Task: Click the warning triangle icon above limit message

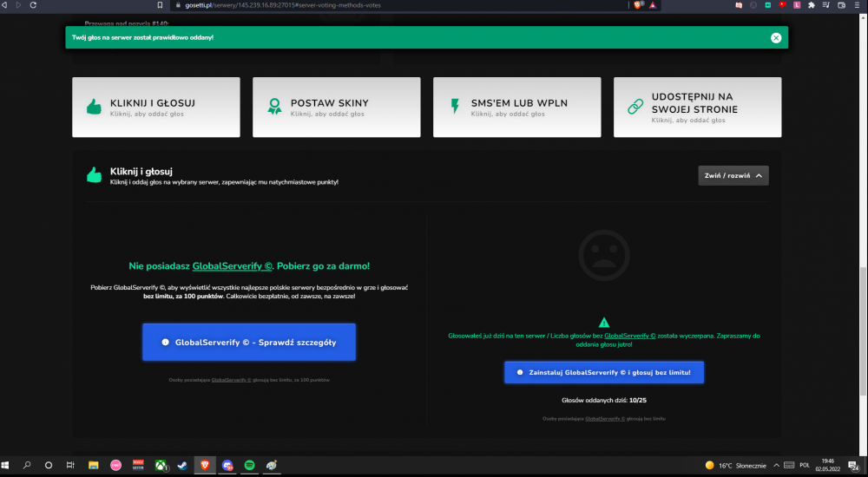Action: [604, 322]
